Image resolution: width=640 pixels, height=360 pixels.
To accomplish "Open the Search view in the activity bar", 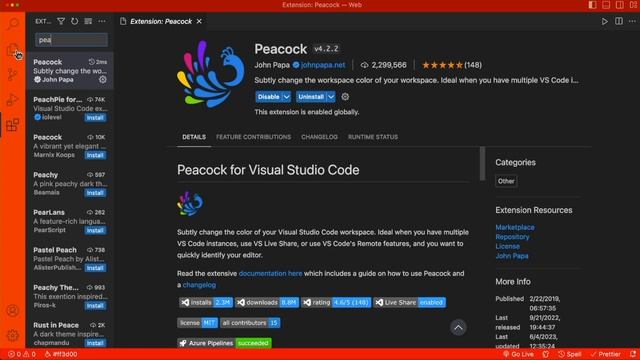I will pos(13,24).
